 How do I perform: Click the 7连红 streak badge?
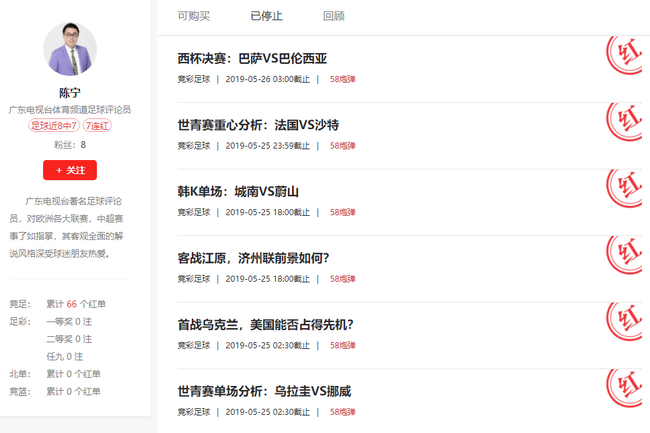[x=97, y=125]
